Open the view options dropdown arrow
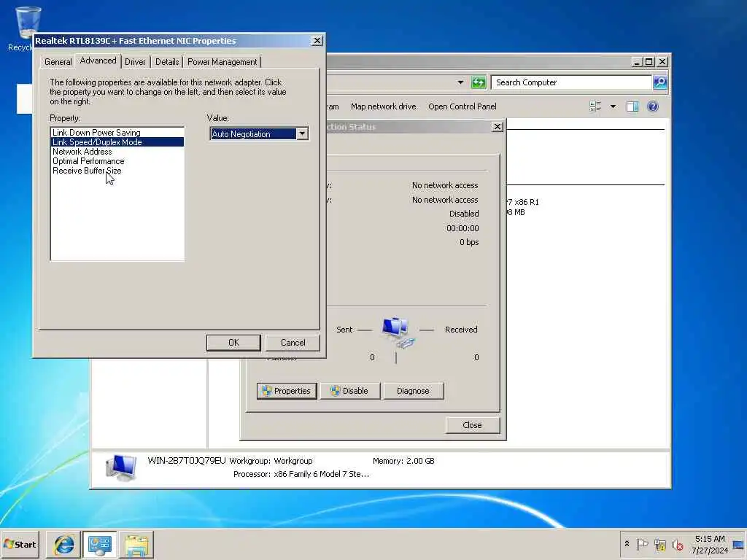This screenshot has width=747, height=560. pyautogui.click(x=613, y=106)
